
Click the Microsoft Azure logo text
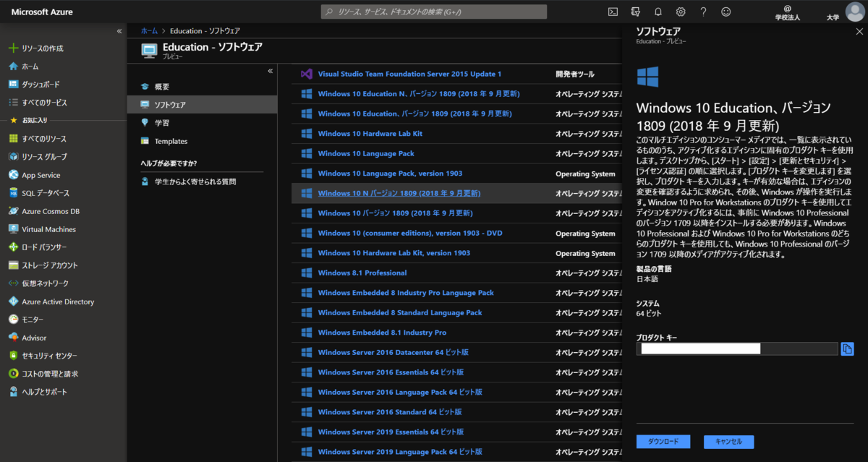pyautogui.click(x=42, y=12)
